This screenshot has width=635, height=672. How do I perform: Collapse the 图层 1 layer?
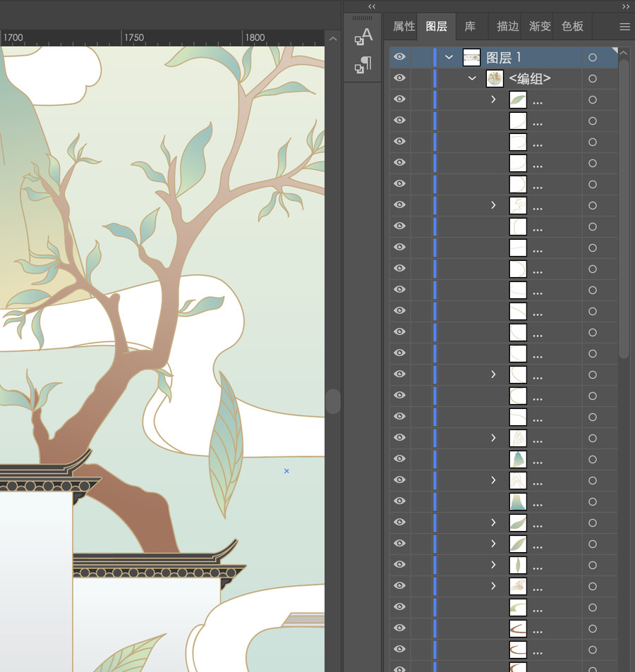449,57
